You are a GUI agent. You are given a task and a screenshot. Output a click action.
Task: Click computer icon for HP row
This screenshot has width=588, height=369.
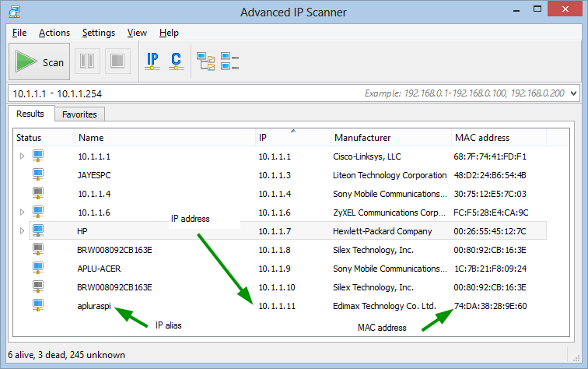(x=38, y=230)
